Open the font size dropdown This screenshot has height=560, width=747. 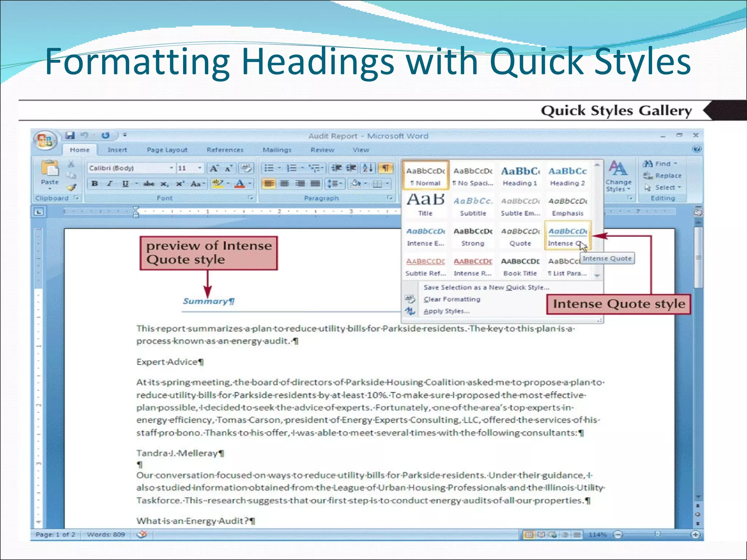pos(200,168)
